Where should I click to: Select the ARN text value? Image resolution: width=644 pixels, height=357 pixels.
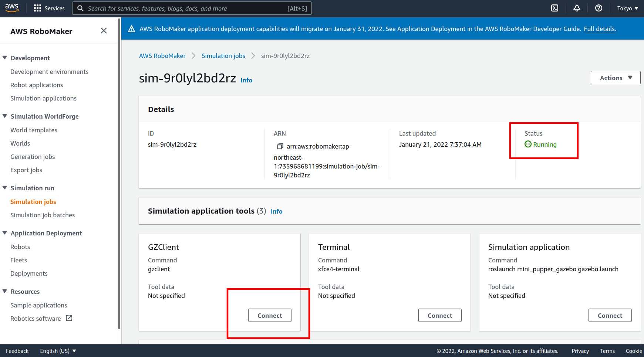(x=327, y=161)
